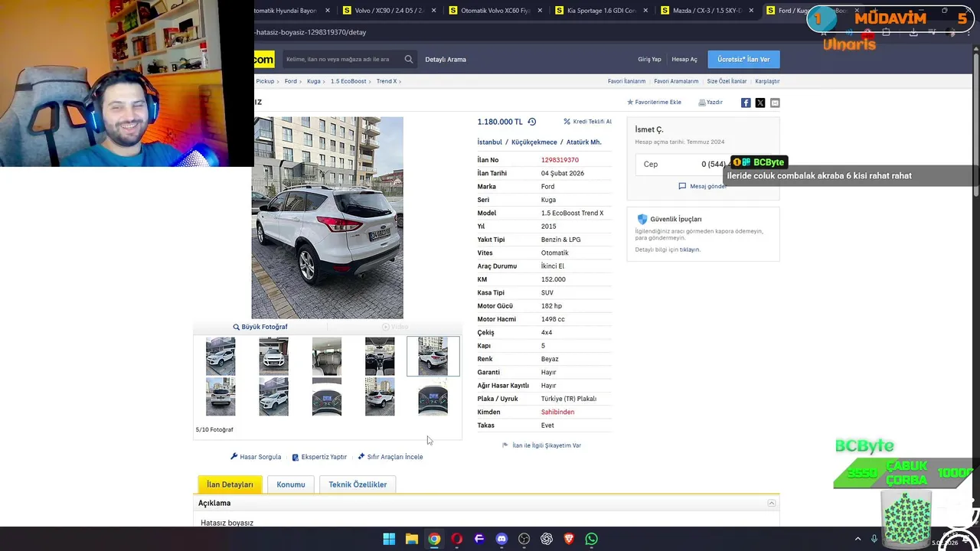980x551 pixels.
Task: Open ChatGPT from the taskbar
Action: tap(547, 539)
